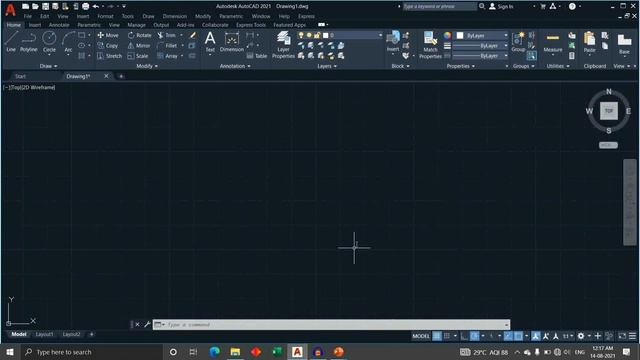Screen dimensions: 640x360
Task: Click the command line input field
Action: pos(331,324)
